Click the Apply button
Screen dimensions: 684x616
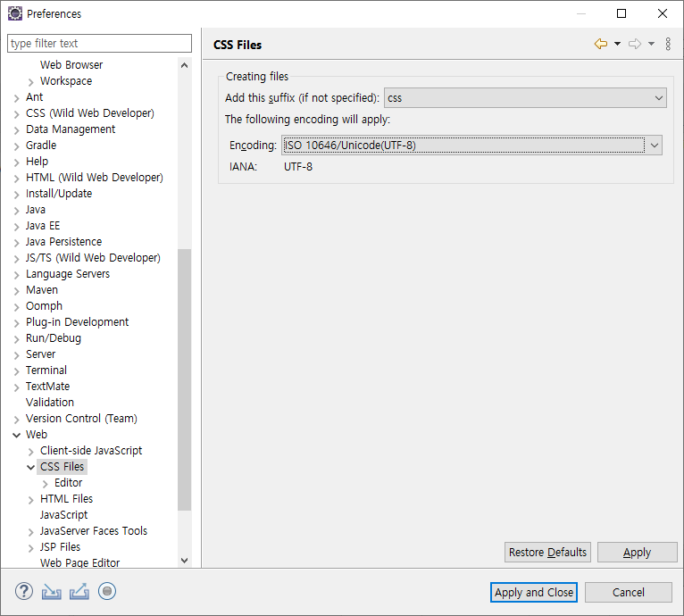coord(637,553)
